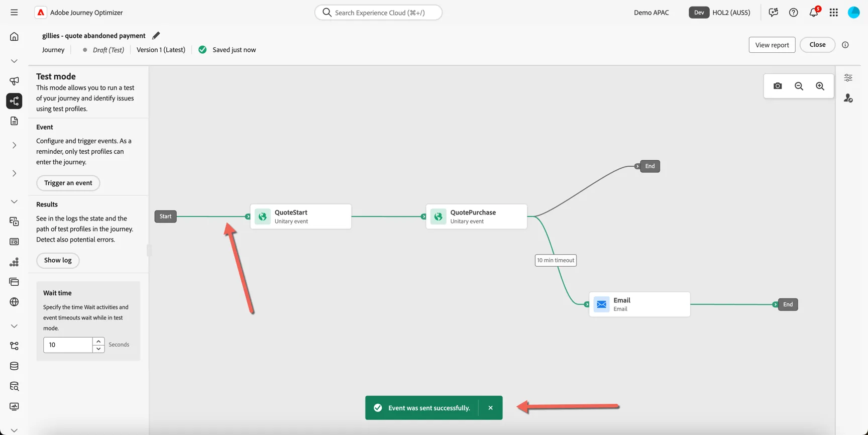Dismiss the 'Event was sent successfully' toast

490,408
